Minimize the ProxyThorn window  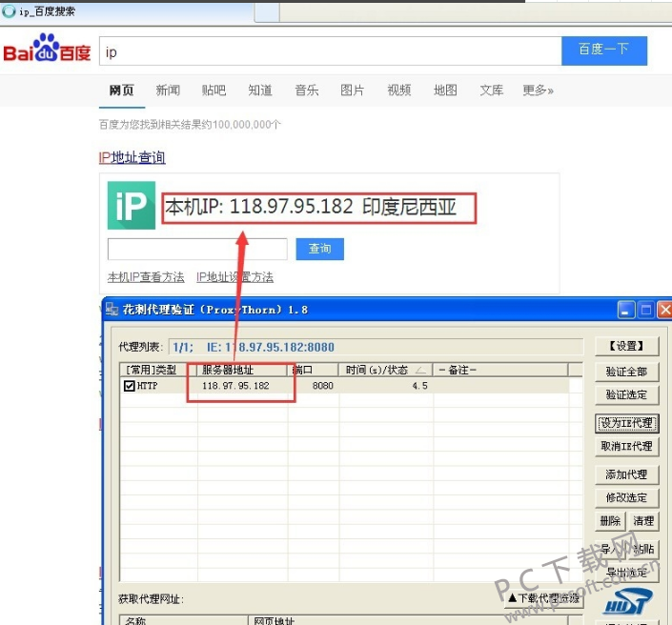pyautogui.click(x=625, y=310)
